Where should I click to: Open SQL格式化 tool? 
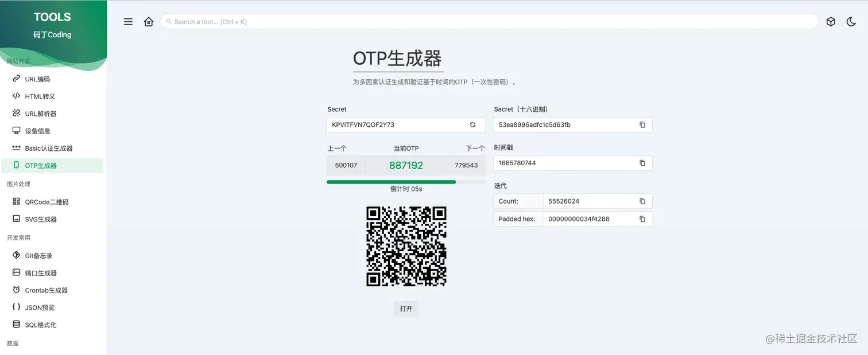52,325
